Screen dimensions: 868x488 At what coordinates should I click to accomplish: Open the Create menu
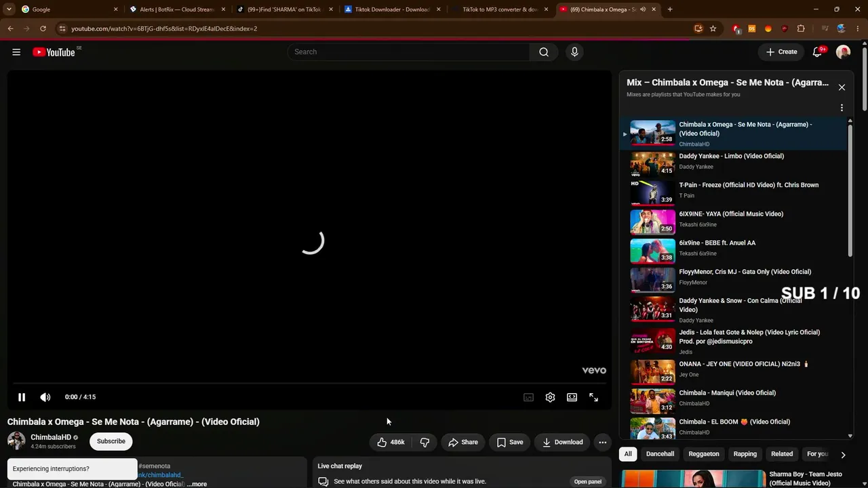tap(781, 52)
